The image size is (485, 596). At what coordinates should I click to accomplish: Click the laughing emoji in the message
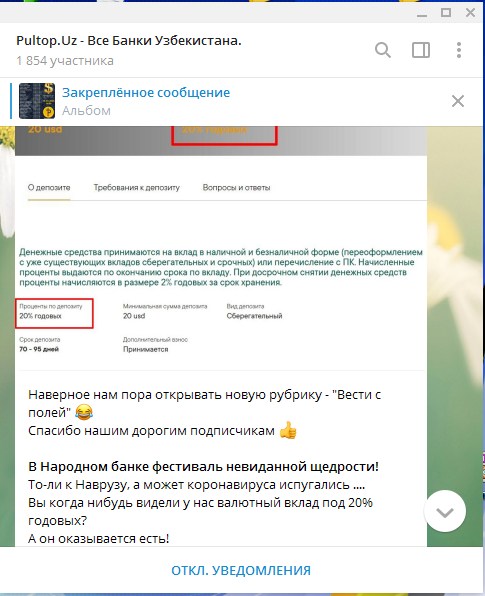coord(84,412)
